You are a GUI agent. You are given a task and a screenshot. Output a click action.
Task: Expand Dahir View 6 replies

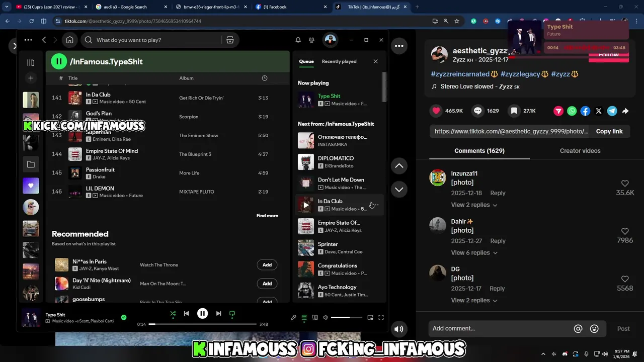[x=474, y=252]
